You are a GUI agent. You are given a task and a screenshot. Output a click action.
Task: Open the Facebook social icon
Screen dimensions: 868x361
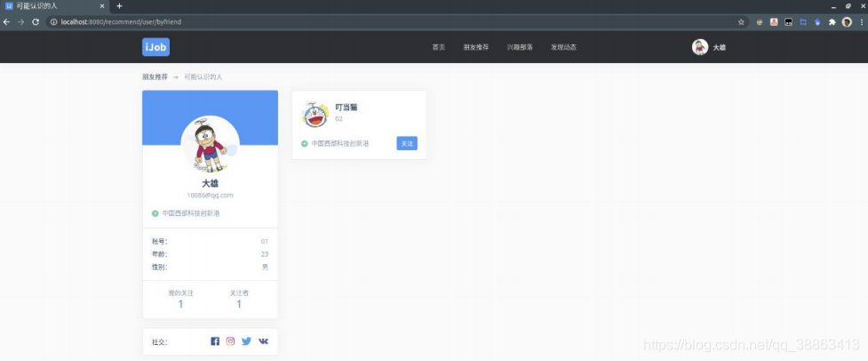[x=215, y=341]
